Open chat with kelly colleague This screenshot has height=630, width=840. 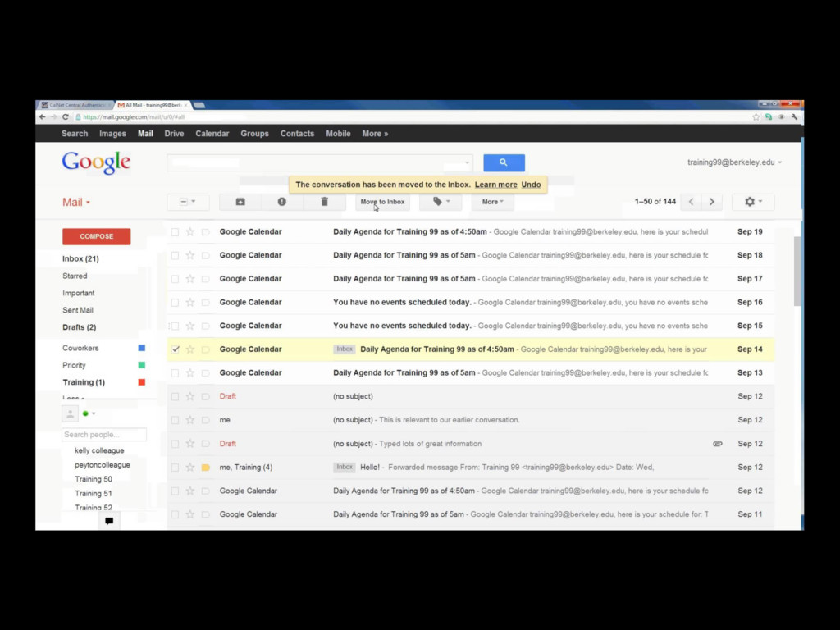coord(99,450)
